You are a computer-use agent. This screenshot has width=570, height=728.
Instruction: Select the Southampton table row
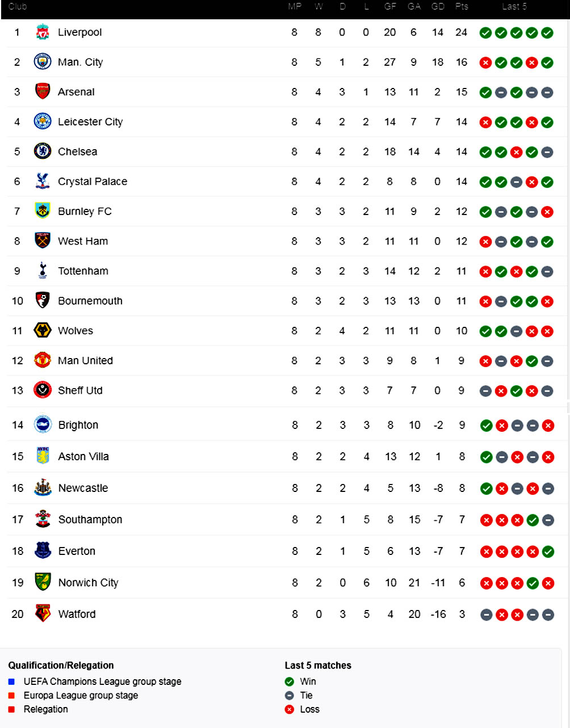click(x=284, y=519)
